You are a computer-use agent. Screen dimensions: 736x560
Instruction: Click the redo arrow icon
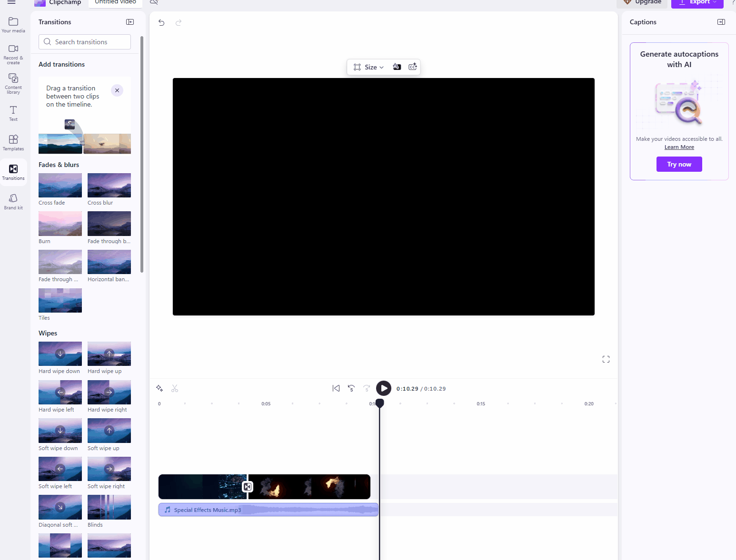tap(178, 22)
